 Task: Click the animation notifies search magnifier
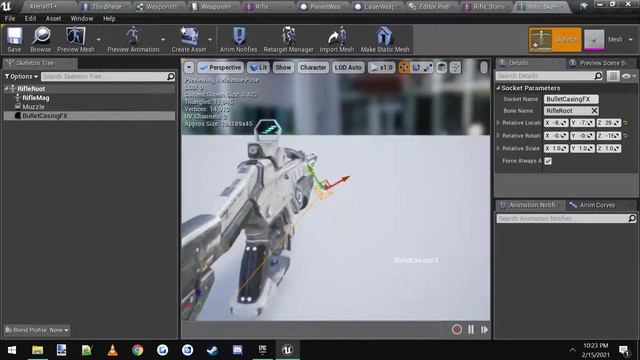(631, 218)
